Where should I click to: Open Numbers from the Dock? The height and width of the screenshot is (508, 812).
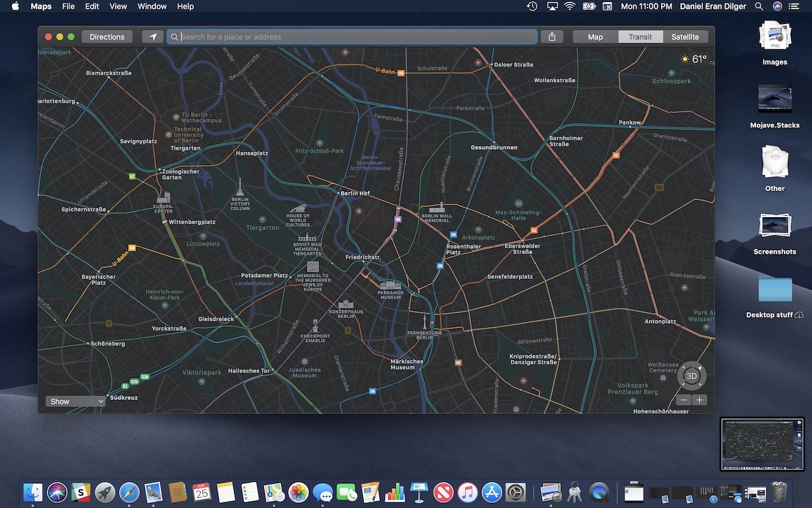click(x=395, y=492)
